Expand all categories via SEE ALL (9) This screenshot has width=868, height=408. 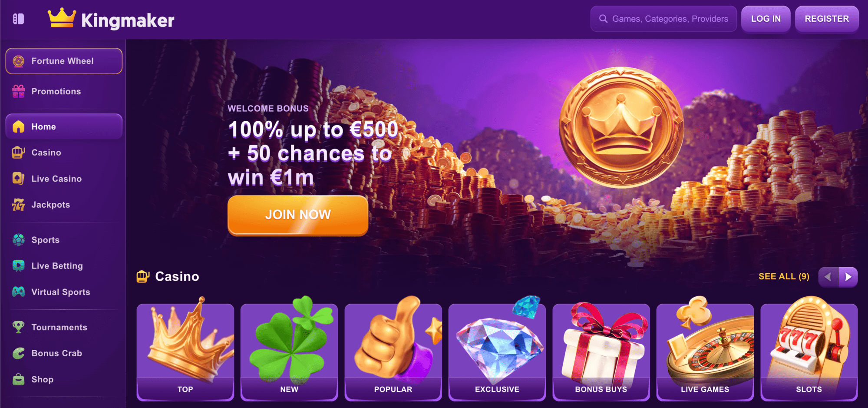[784, 277]
